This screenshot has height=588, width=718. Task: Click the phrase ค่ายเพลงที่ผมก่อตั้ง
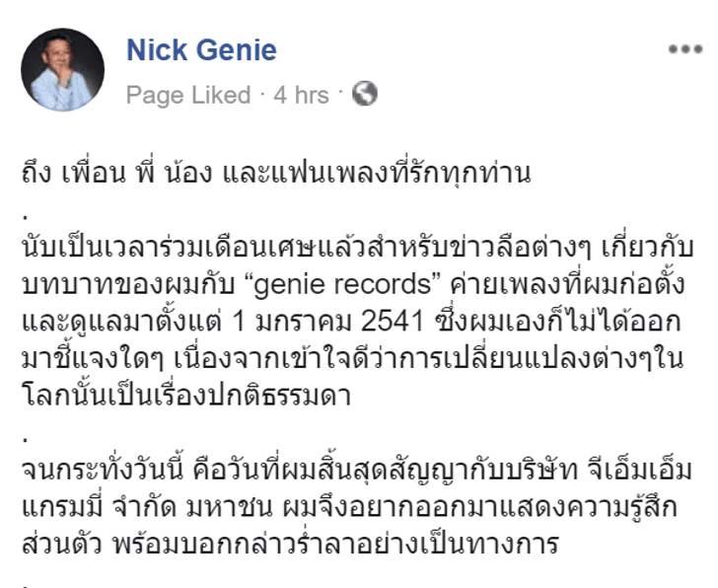[567, 285]
